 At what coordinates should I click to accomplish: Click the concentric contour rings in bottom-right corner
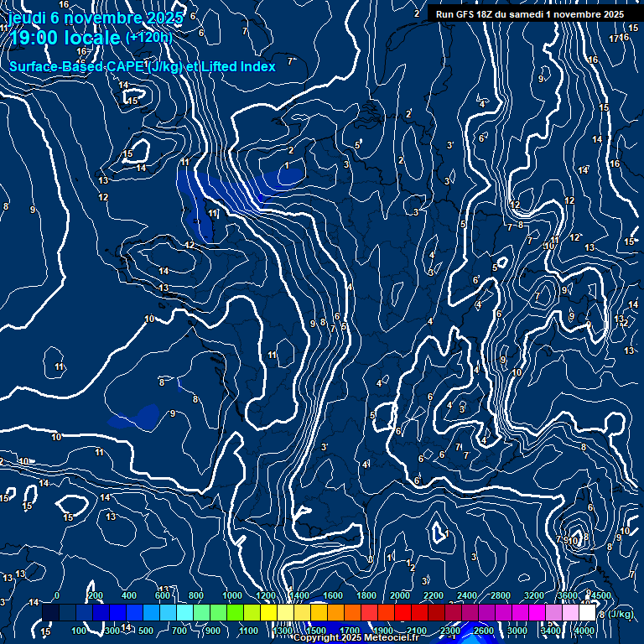[576, 537]
